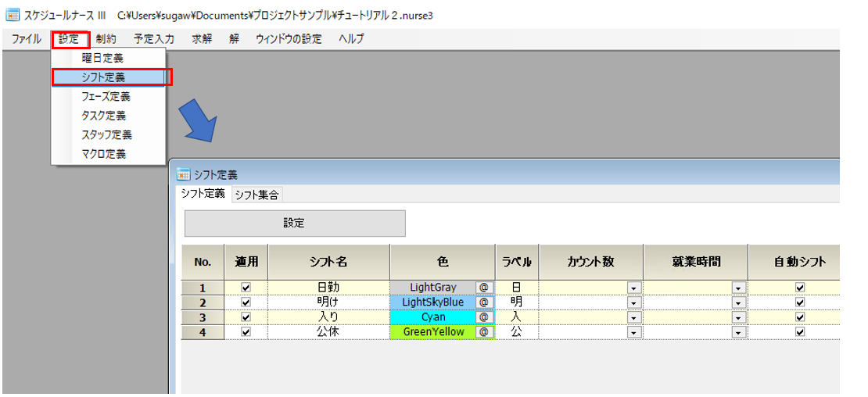Open the 求解 menu
Image resolution: width=868 pixels, height=397 pixels.
pos(202,39)
